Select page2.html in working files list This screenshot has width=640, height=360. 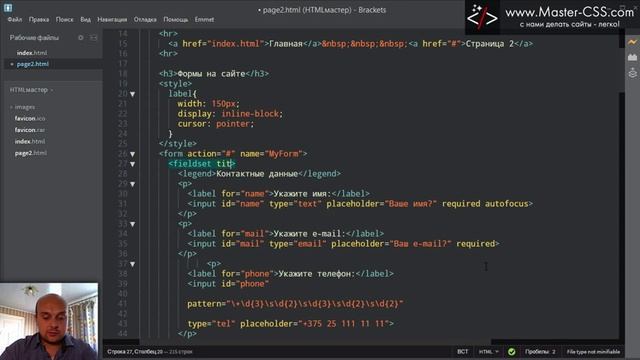pos(33,64)
